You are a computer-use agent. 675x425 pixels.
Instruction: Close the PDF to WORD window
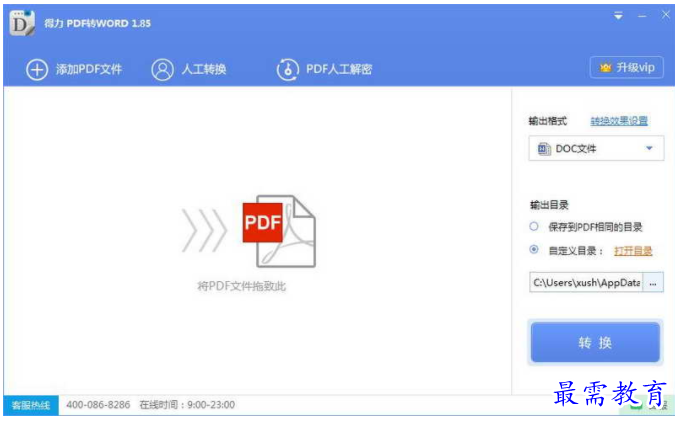[666, 15]
